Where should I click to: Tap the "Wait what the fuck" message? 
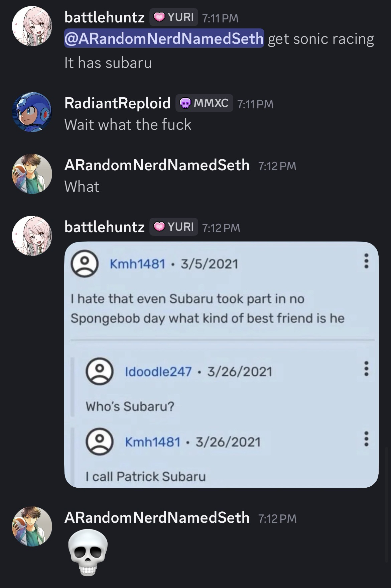pos(128,125)
